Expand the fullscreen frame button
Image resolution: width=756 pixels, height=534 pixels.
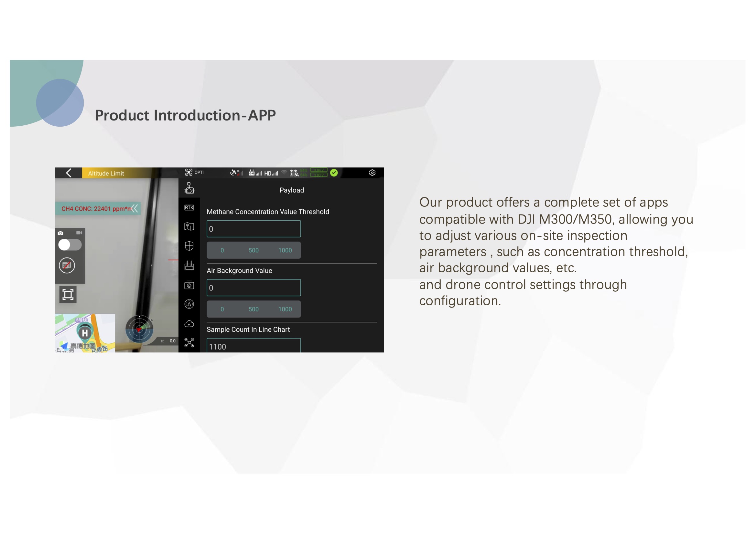point(68,295)
